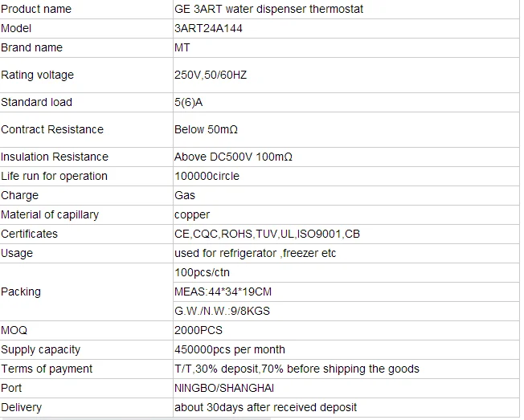Click the '100pcs/ctn' packing value

(202, 272)
